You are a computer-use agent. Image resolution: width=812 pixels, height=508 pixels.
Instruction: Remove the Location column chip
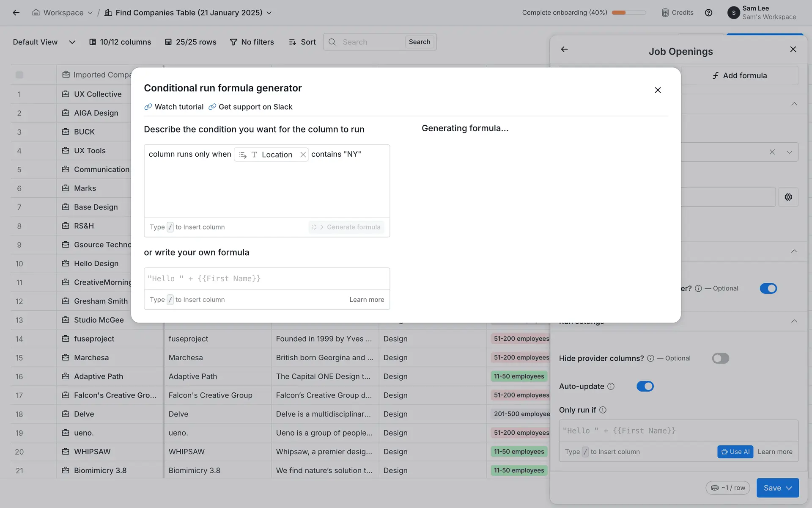[303, 155]
